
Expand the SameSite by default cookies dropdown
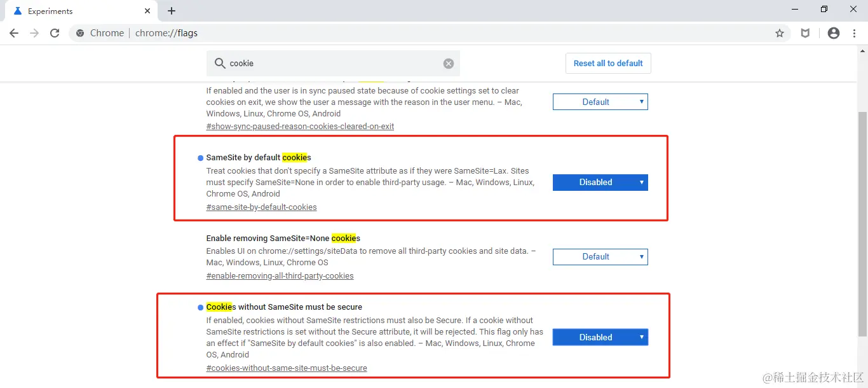click(x=600, y=183)
